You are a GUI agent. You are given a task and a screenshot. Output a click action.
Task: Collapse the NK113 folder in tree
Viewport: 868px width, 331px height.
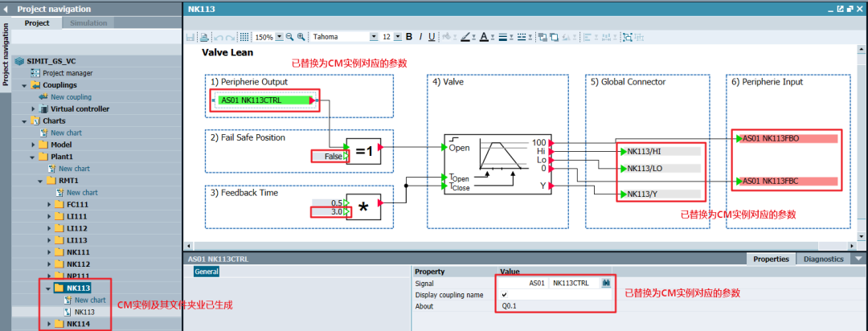coord(48,287)
